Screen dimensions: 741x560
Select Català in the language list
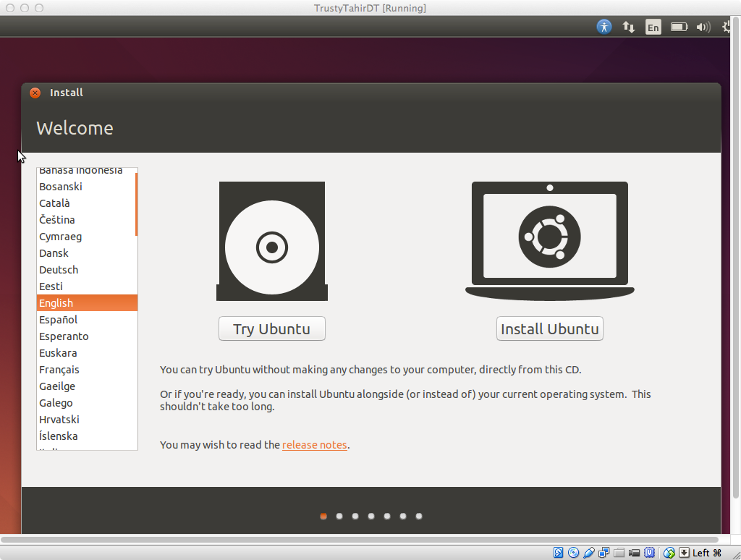(x=87, y=203)
